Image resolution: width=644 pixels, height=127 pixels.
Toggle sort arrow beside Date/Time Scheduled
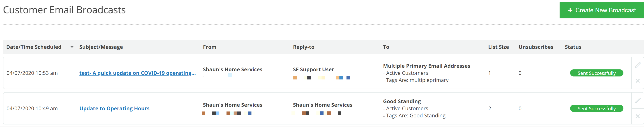pos(72,47)
